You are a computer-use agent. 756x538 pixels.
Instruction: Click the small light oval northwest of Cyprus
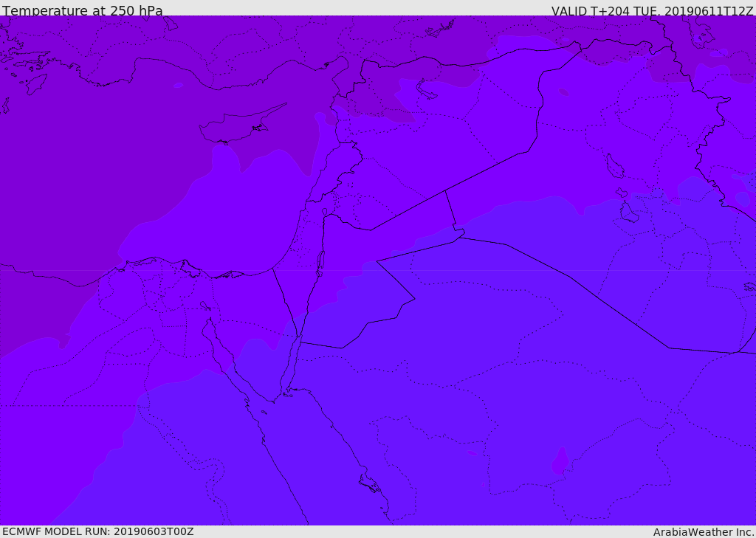178,85
